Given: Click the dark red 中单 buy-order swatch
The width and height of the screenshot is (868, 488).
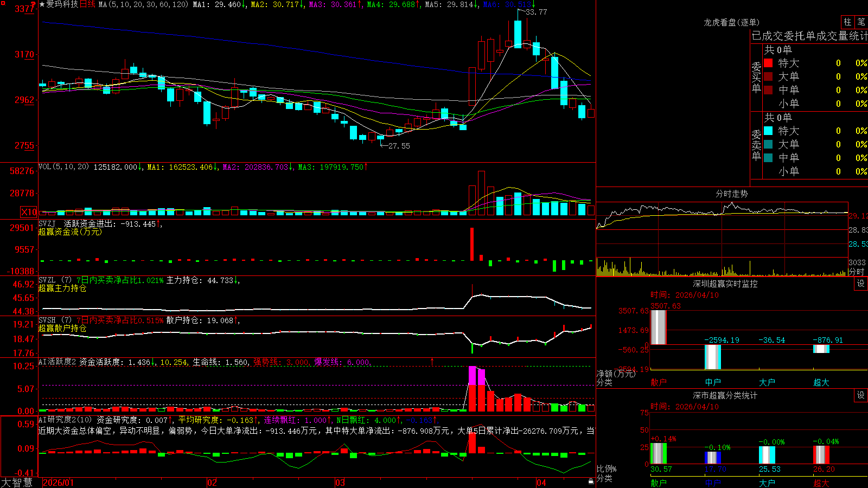Looking at the screenshot, I should click(768, 89).
